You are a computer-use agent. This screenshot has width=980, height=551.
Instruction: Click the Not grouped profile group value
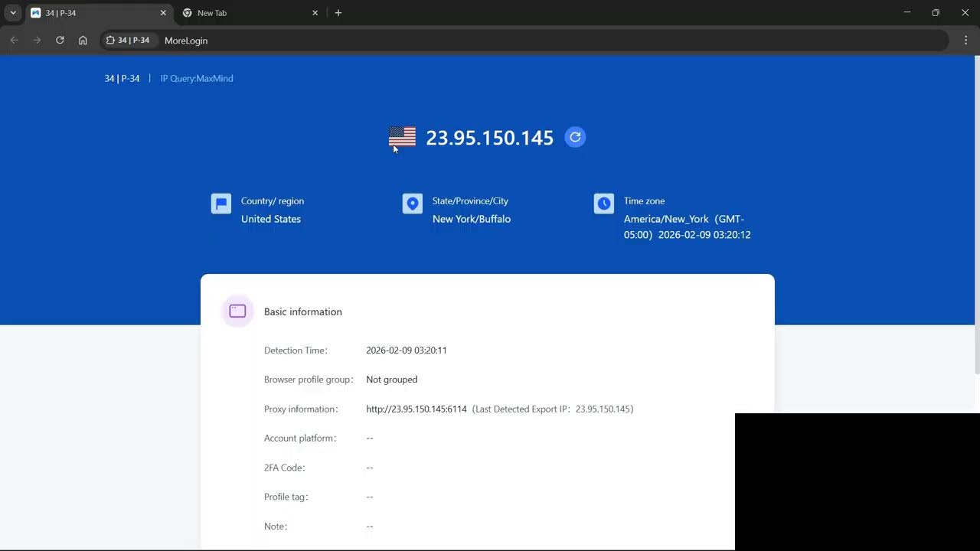[x=392, y=380]
